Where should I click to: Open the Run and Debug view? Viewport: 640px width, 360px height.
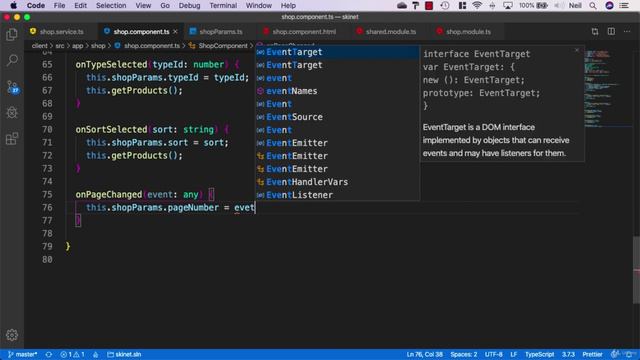tap(12, 113)
